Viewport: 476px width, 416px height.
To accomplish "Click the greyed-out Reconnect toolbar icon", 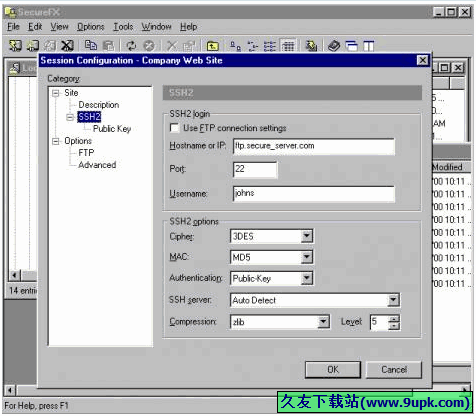I will 50,46.
